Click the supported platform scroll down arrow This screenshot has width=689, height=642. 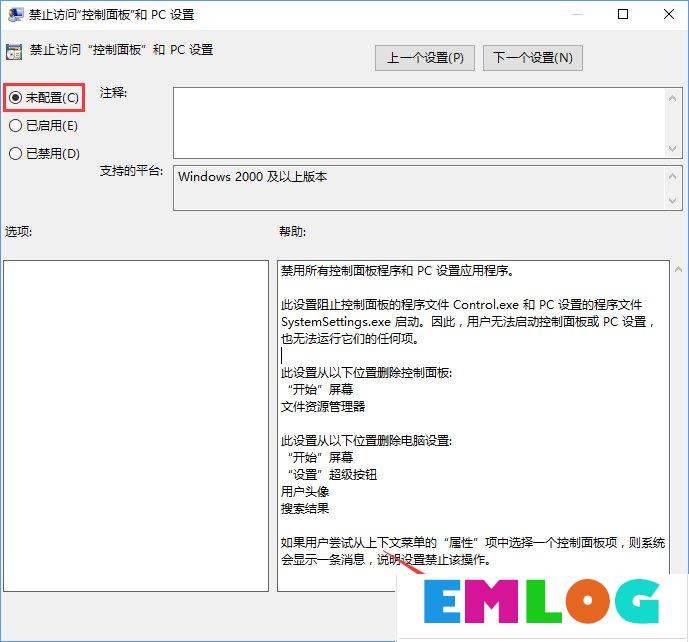(x=672, y=200)
